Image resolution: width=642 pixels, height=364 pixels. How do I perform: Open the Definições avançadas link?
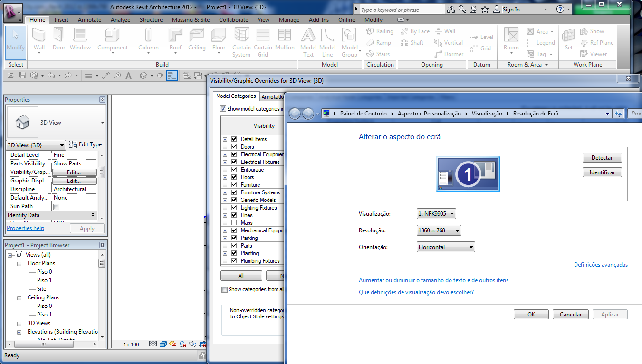pyautogui.click(x=601, y=265)
